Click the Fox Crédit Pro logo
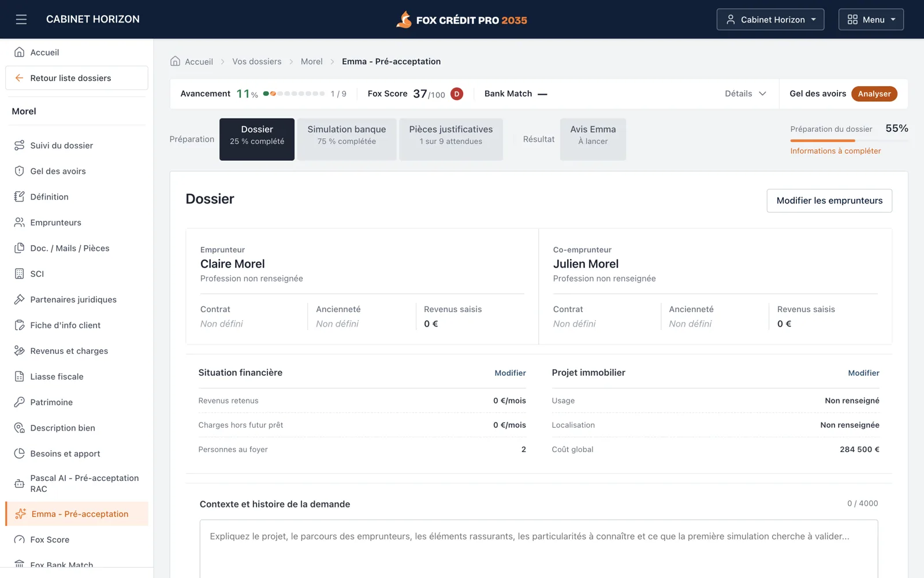 pyautogui.click(x=461, y=20)
